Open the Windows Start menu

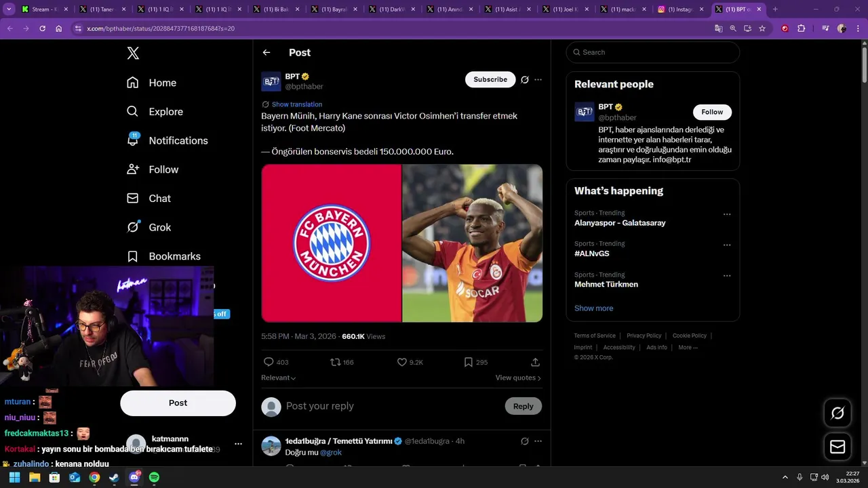[x=14, y=477]
